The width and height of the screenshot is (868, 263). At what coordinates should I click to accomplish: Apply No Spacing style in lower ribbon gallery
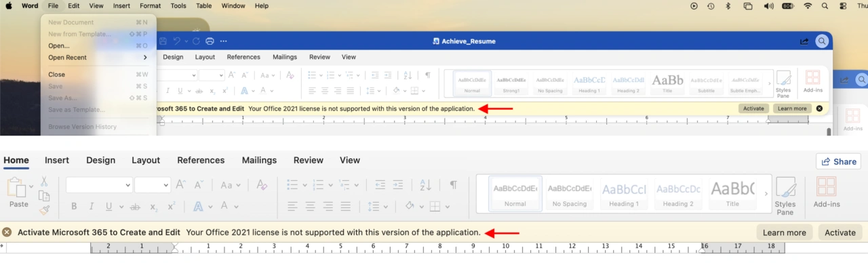570,193
